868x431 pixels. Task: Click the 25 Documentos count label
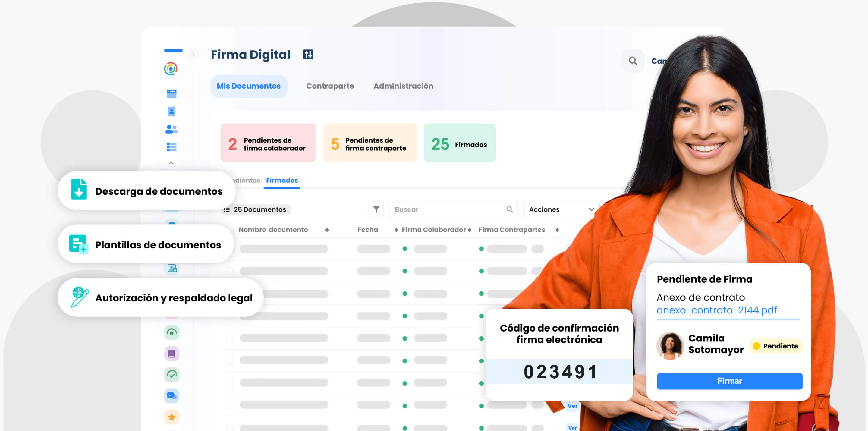[260, 209]
